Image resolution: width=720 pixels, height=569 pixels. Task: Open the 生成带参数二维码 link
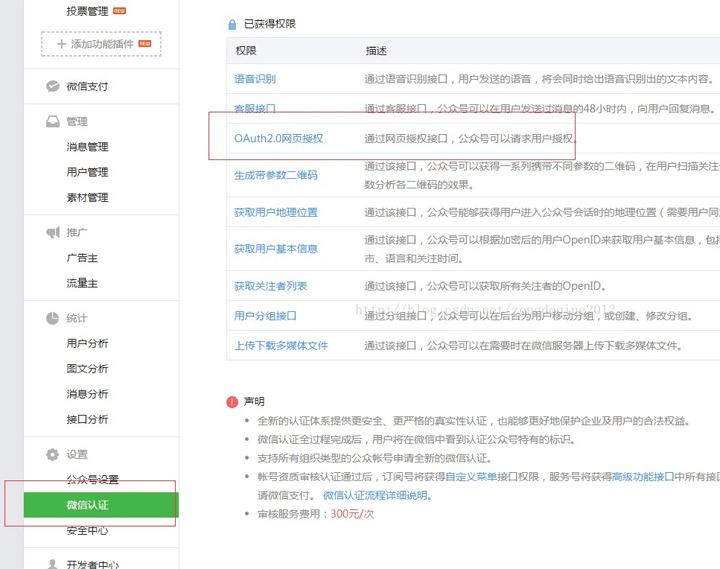coord(276,175)
